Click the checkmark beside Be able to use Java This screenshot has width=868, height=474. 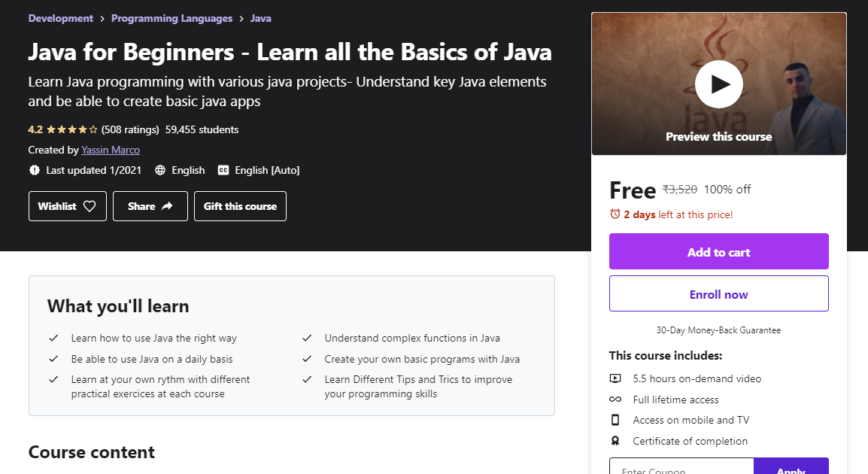53,359
